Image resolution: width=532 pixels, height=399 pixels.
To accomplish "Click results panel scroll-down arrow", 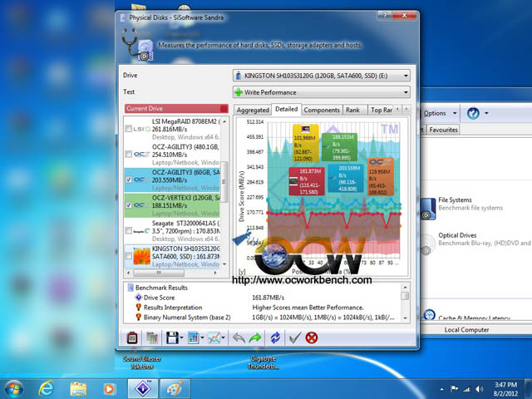I will click(405, 318).
